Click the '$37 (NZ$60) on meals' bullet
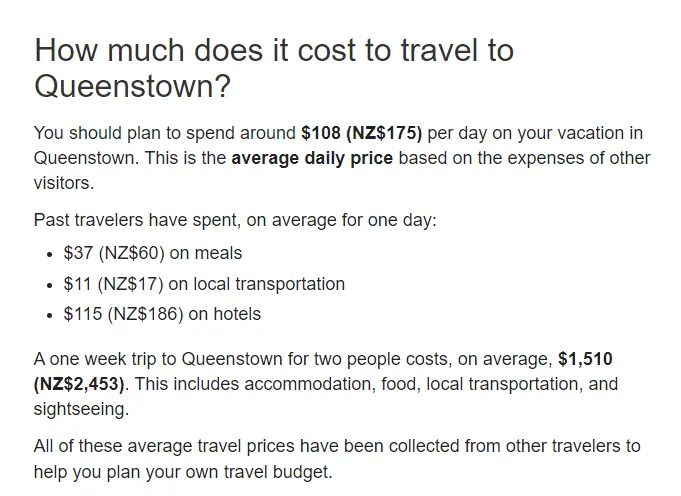 point(152,253)
